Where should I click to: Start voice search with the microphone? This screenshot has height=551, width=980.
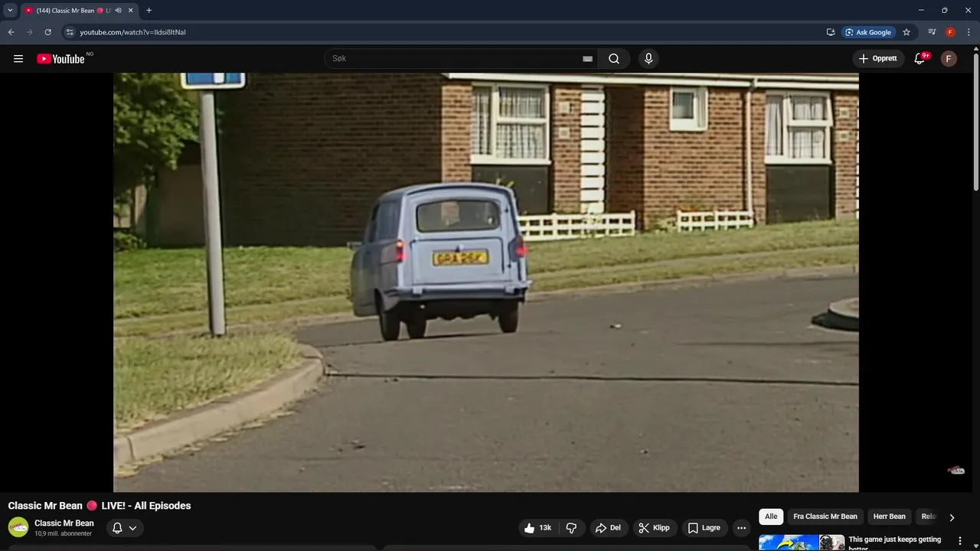click(648, 59)
